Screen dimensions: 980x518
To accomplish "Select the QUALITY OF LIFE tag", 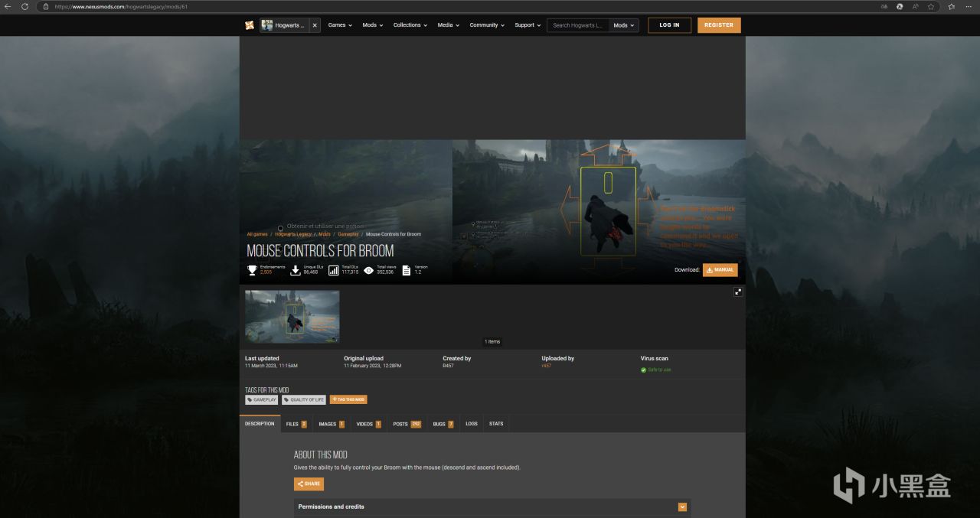I will tap(304, 399).
